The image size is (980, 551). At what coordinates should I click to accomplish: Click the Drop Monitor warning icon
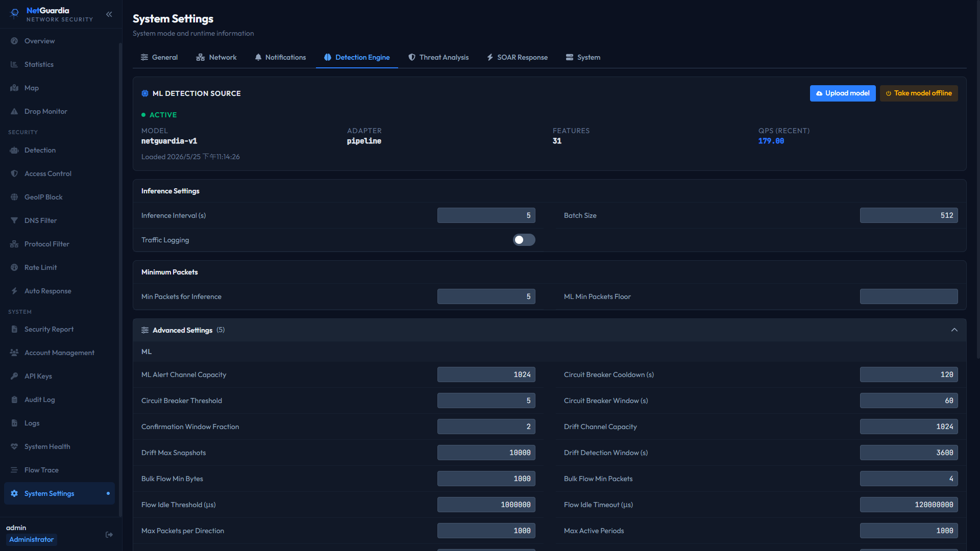tap(14, 111)
